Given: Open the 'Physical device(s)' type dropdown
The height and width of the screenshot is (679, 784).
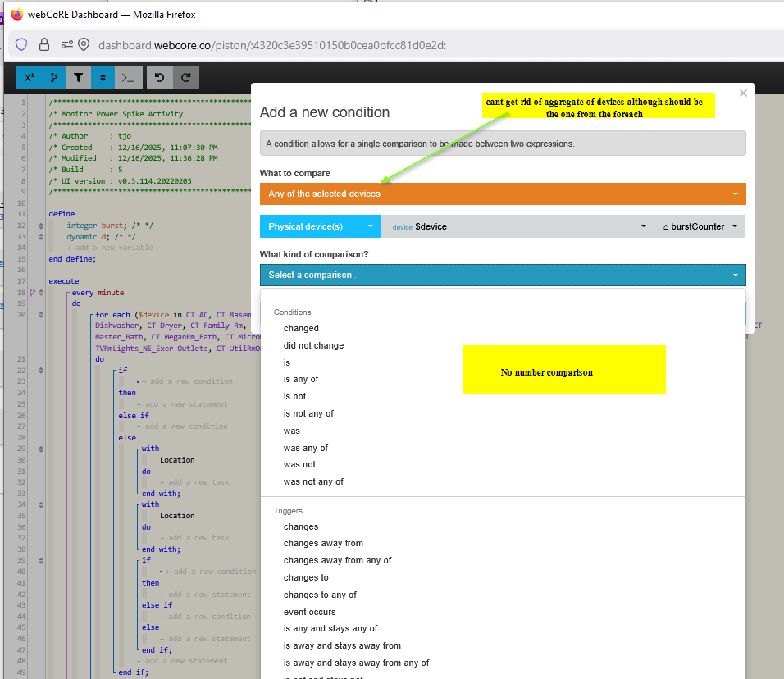Looking at the screenshot, I should point(320,226).
